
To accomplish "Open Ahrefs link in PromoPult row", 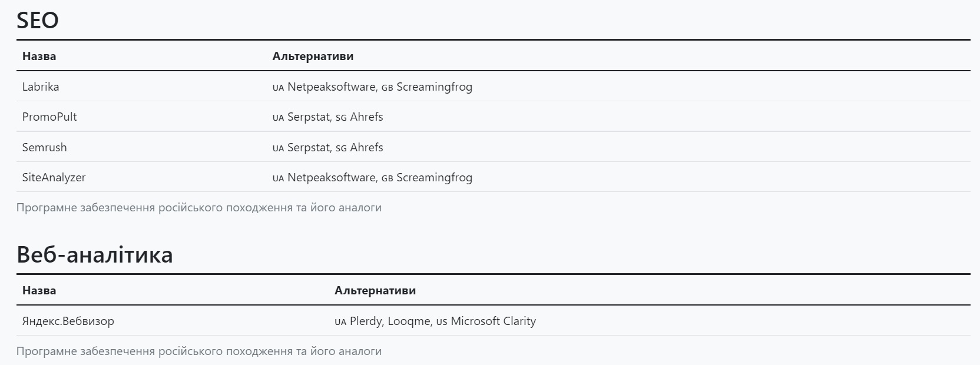I will [366, 117].
